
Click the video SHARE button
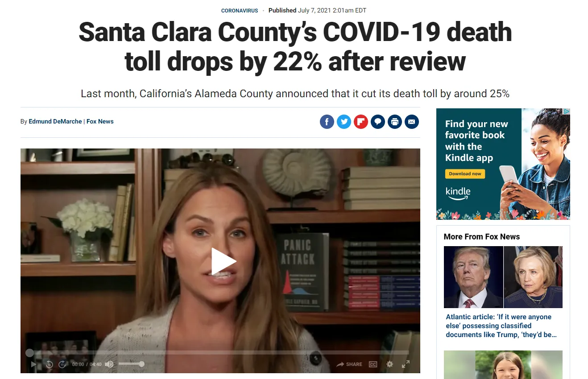(x=349, y=364)
